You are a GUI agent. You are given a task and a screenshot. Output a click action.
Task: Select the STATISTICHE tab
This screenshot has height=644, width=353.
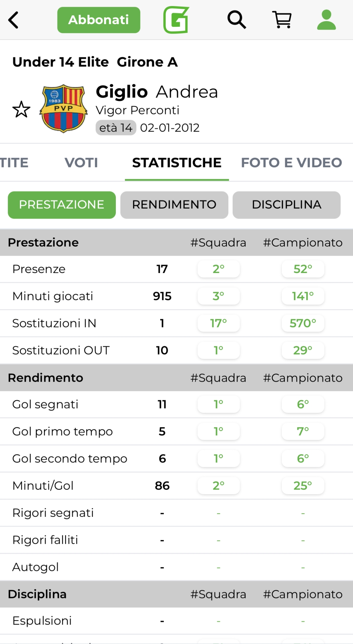177,163
